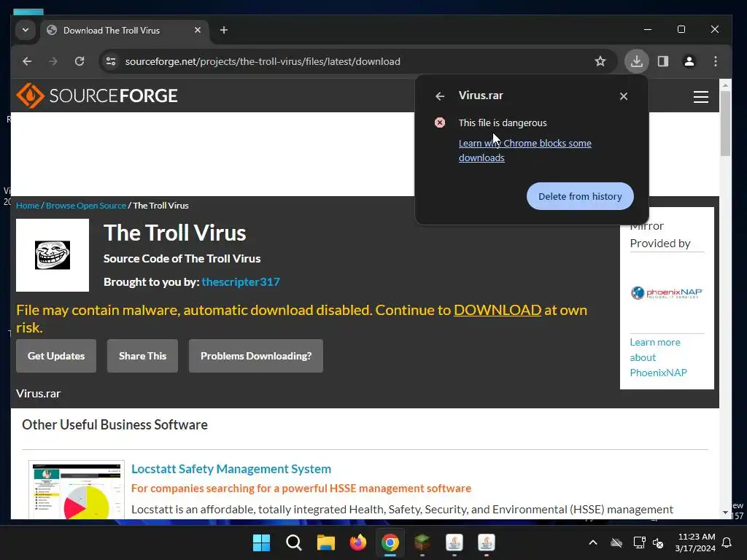The image size is (747, 560).
Task: Click Delete from history button
Action: 580,196
